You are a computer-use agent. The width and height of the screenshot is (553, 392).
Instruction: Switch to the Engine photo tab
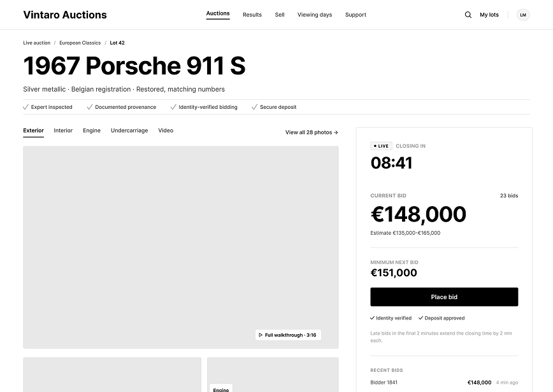(x=92, y=130)
